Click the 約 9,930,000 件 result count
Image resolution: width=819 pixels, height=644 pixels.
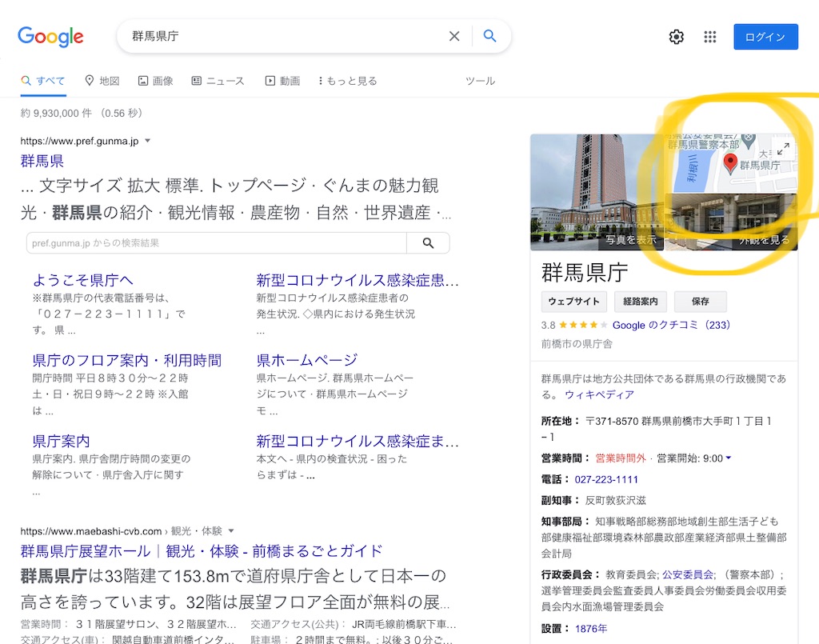coord(56,113)
